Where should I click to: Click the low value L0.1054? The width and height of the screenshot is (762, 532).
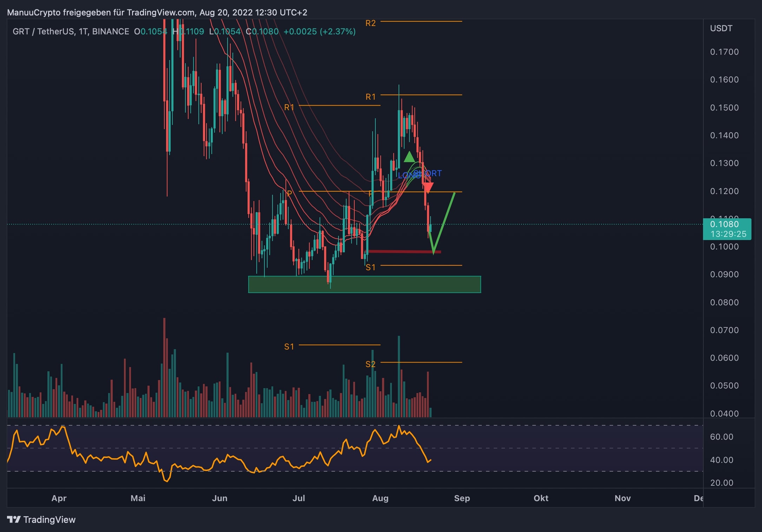coord(225,32)
